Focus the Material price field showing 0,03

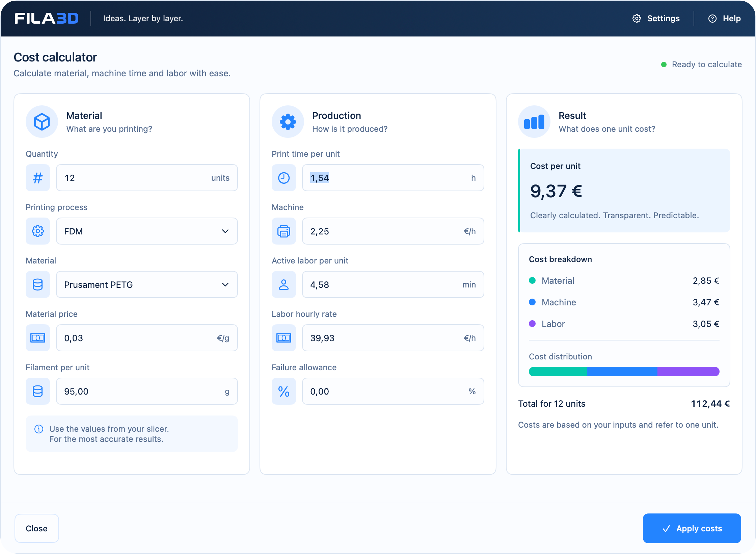(147, 338)
